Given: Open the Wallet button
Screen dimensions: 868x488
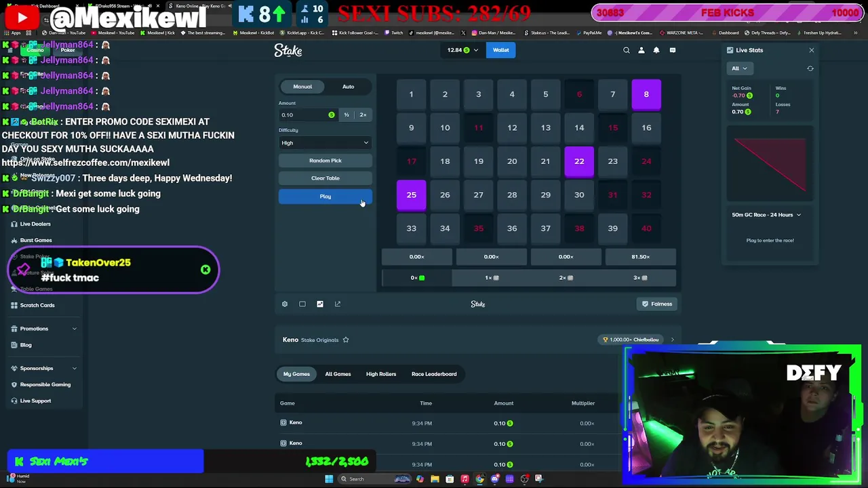Looking at the screenshot, I should click(x=500, y=50).
